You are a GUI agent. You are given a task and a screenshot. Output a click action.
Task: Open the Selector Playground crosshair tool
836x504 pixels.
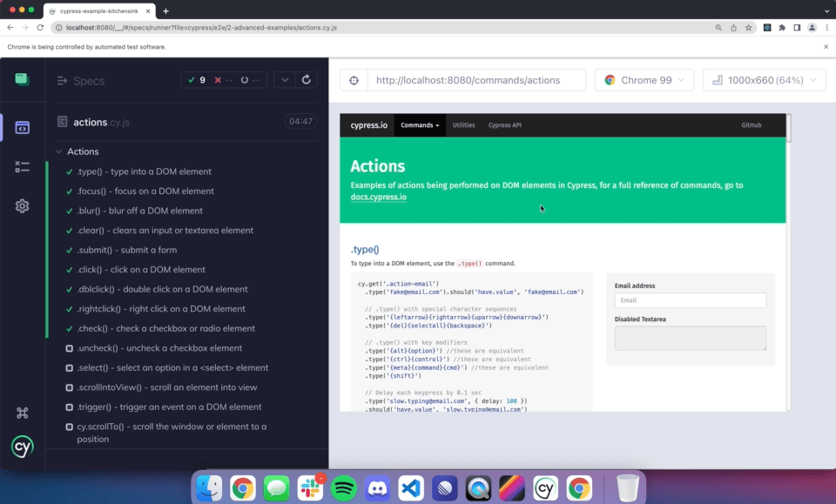[353, 79]
